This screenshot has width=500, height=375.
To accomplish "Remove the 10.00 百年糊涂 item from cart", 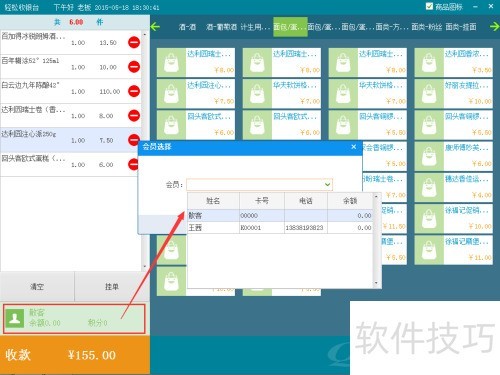I will [x=134, y=67].
